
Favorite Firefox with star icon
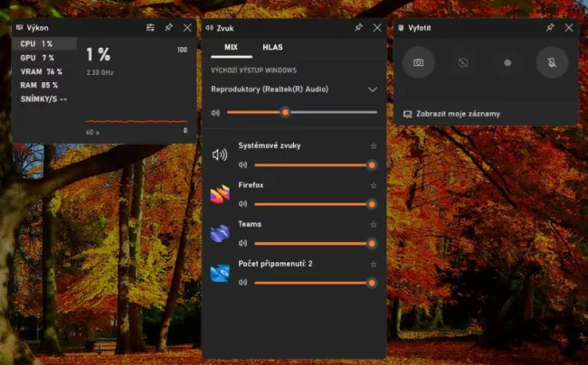pos(373,185)
